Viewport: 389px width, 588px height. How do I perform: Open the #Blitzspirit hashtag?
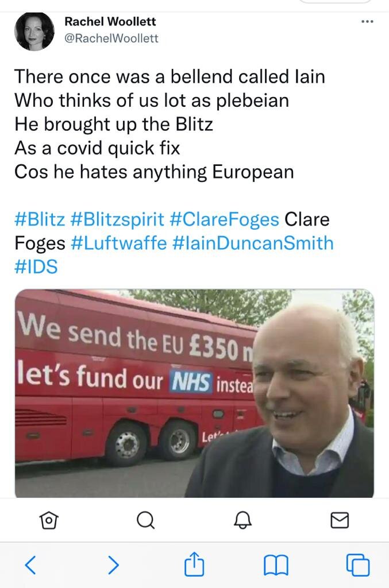pos(117,219)
